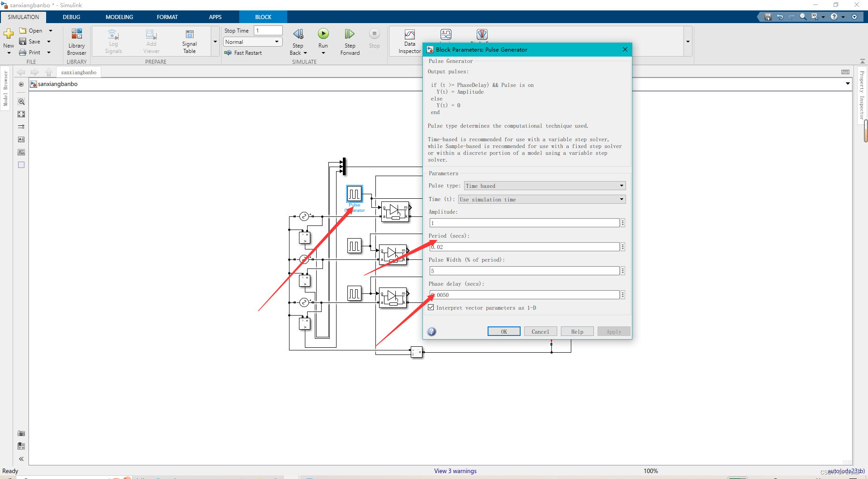
Task: Expand the Prepare gallery arrow
Action: (x=215, y=41)
